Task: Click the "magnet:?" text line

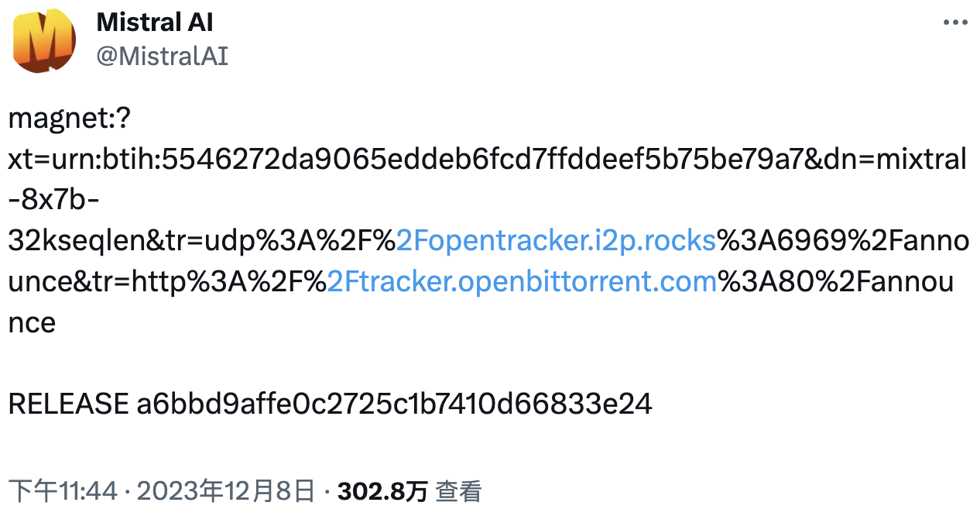Action: click(x=70, y=119)
